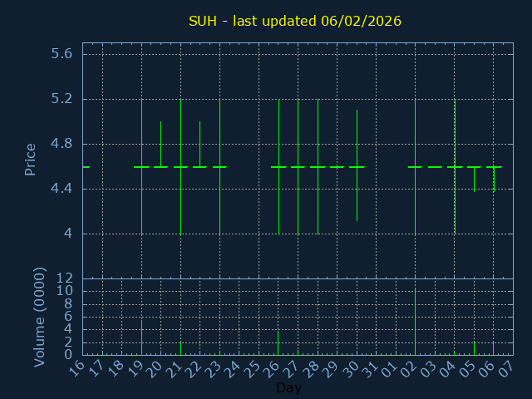Click the volume bar on day 26

click(278, 343)
